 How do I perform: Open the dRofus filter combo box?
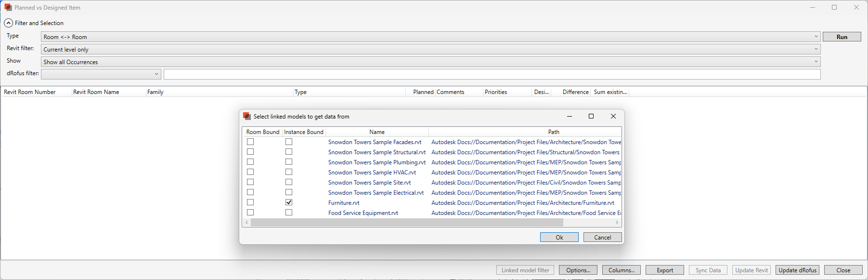[101, 74]
